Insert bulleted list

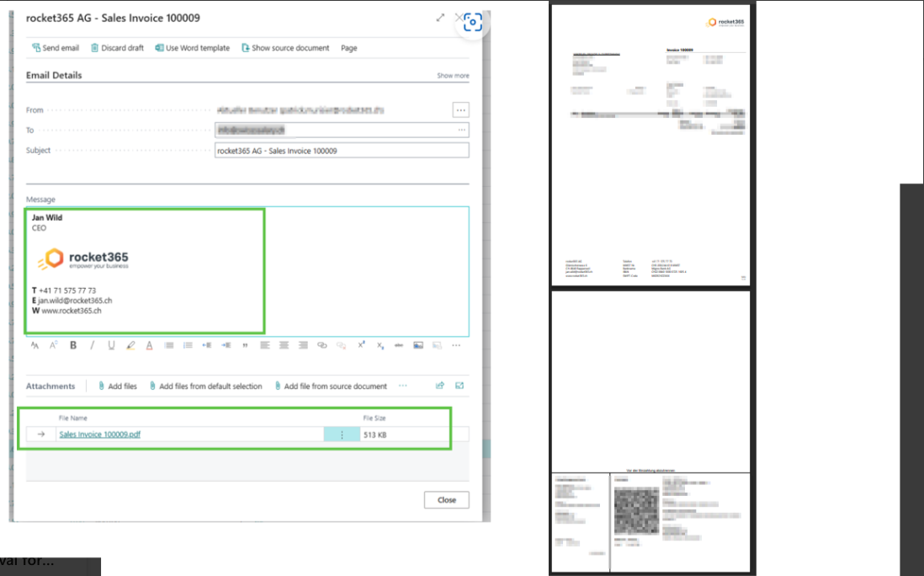(x=168, y=345)
